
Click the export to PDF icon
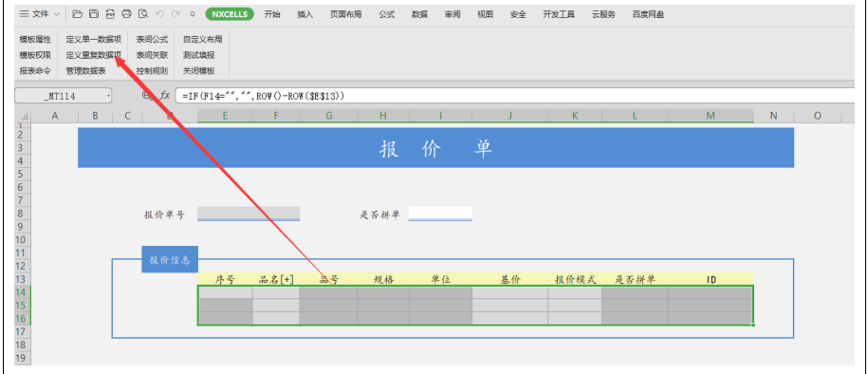click(x=110, y=14)
